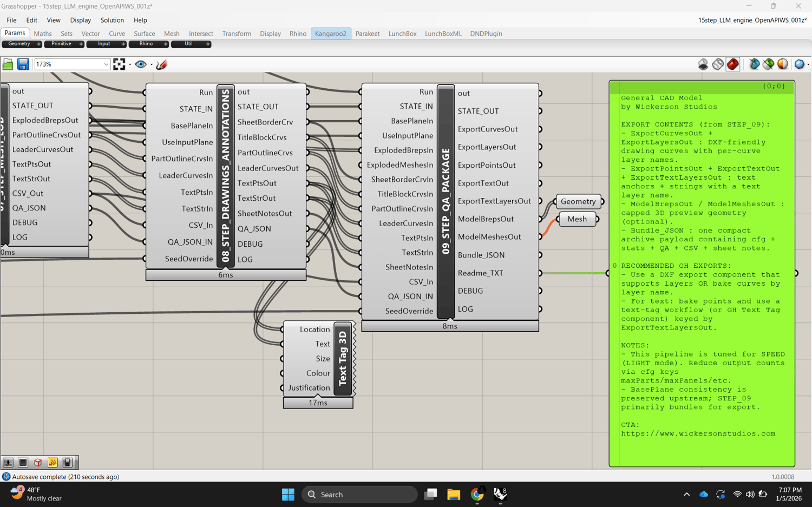
Task: Enable shaded red cylinder preview mode
Action: coord(733,64)
